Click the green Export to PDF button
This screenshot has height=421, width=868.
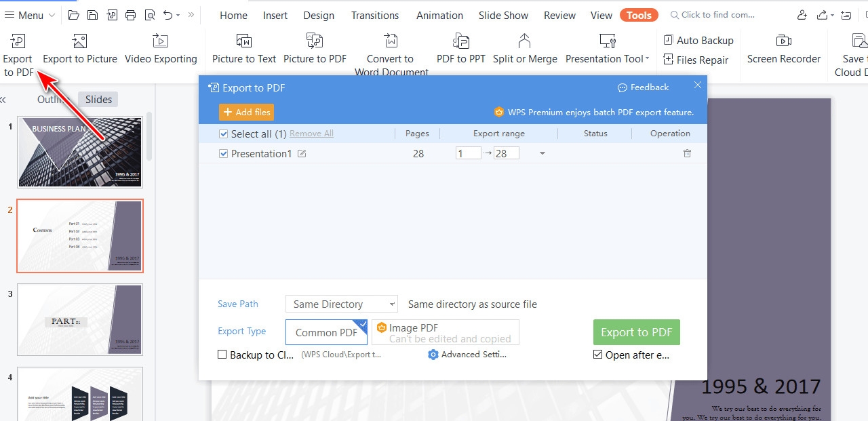tap(636, 332)
